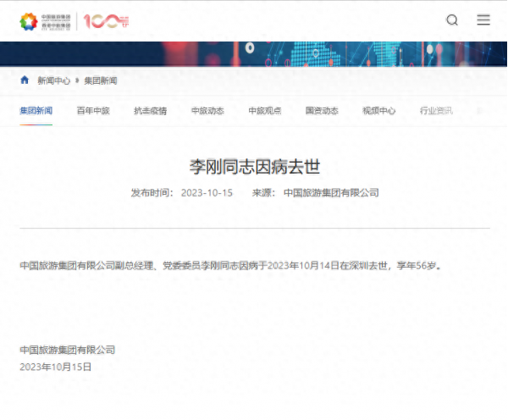Open the 行业资讯 tab

[x=436, y=111]
